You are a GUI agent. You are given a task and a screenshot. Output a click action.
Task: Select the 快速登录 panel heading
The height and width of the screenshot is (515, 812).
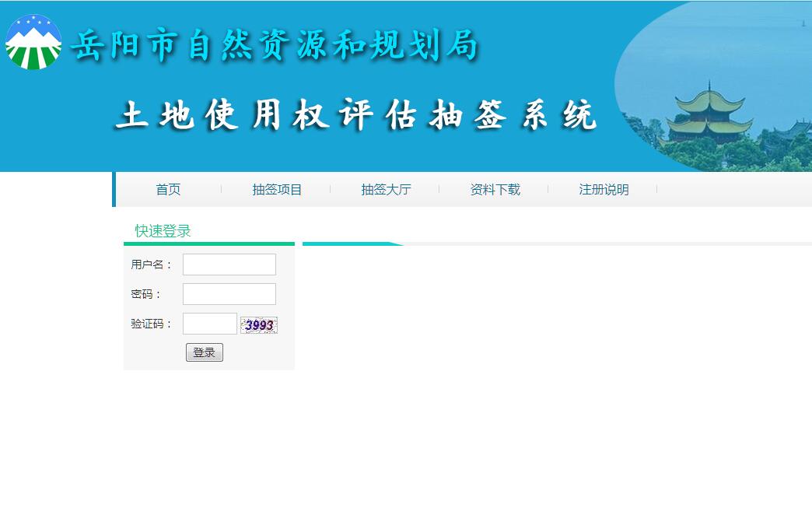(163, 231)
